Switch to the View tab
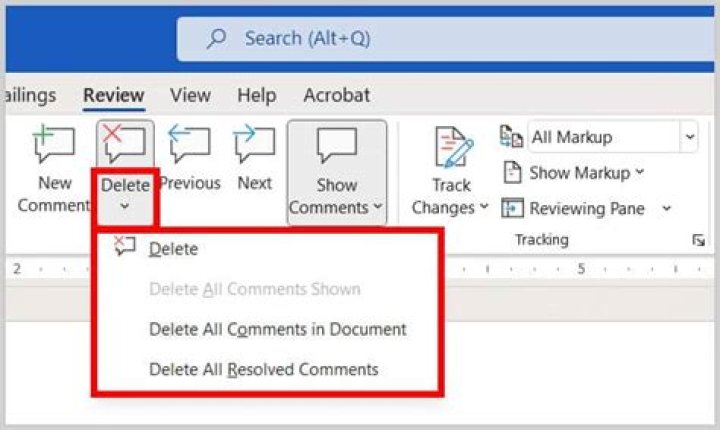The image size is (720, 430). coord(190,96)
